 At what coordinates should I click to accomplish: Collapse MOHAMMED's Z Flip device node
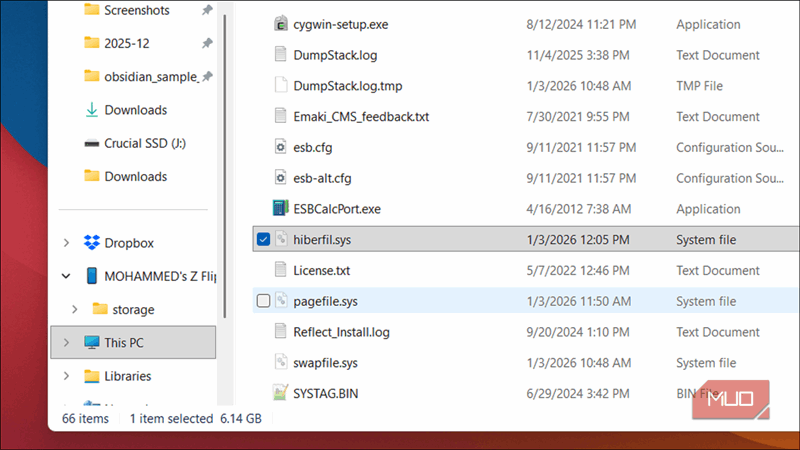[x=66, y=276]
